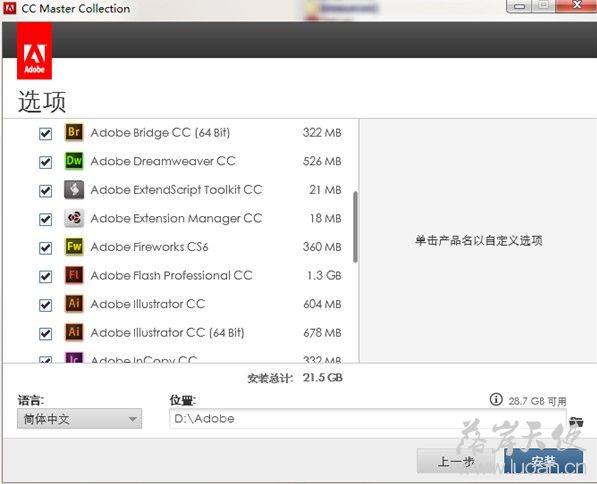Click the Ai icon beside the 604 MB Illustrator CC row
Image resolution: width=597 pixels, height=484 pixels.
[x=74, y=303]
